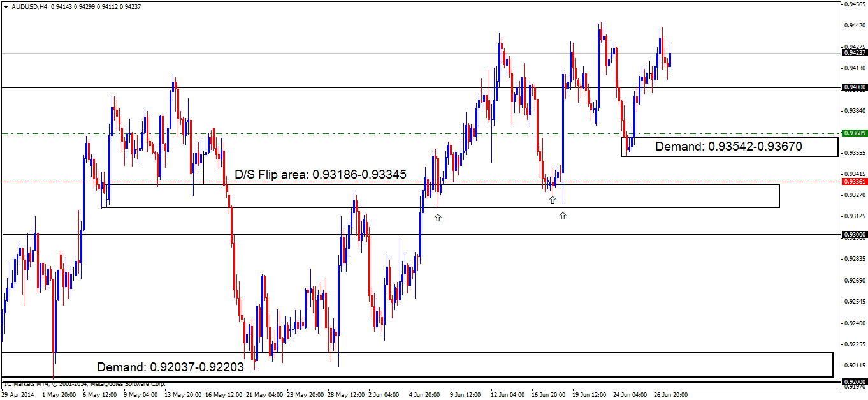
Task: Click the 0.93555 price scale value
Action: point(855,153)
